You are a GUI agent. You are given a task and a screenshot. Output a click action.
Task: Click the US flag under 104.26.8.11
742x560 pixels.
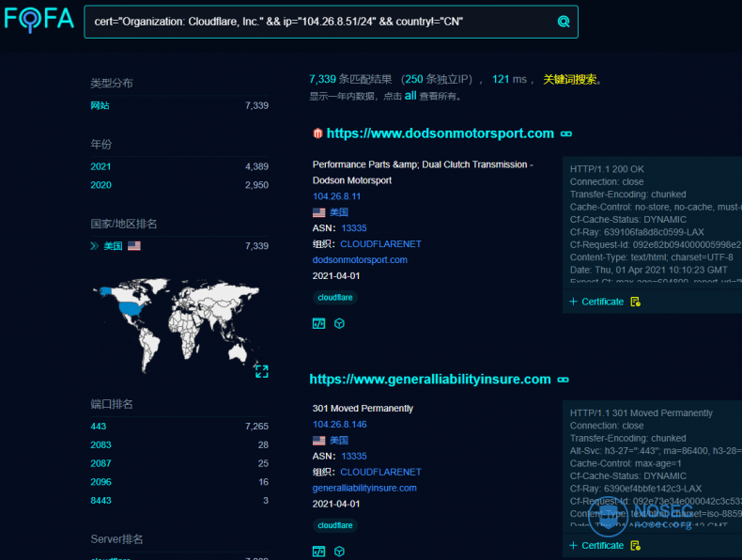[319, 212]
